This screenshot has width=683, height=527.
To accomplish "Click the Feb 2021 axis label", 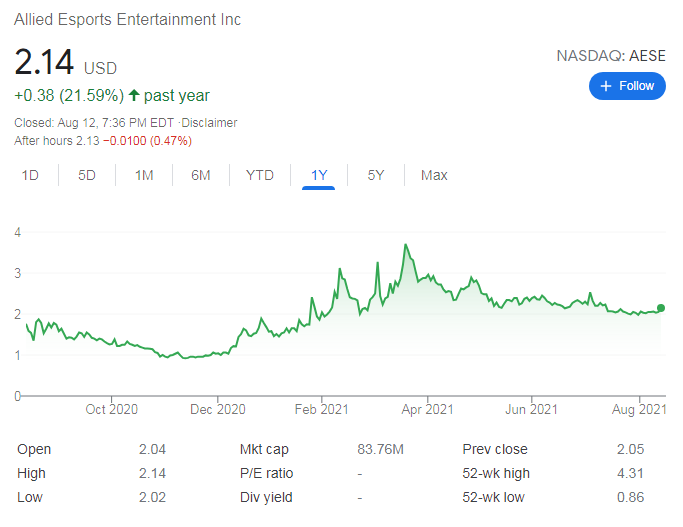I will tap(321, 409).
